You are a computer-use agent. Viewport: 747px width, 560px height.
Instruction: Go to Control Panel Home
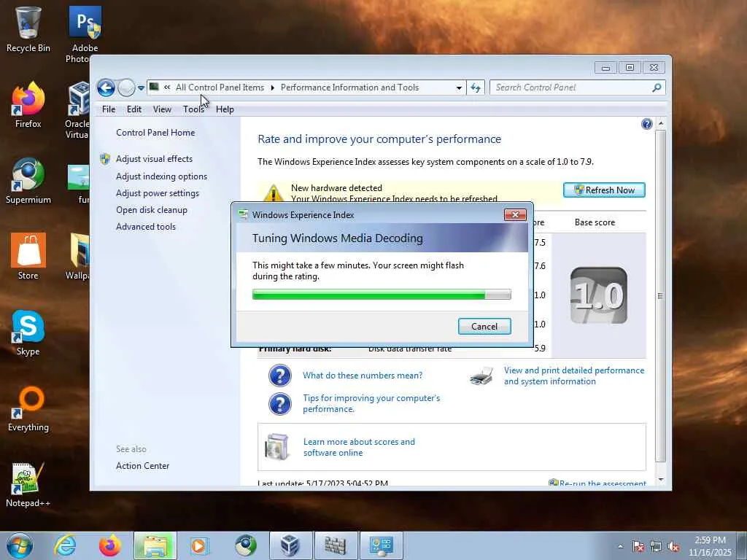click(155, 133)
